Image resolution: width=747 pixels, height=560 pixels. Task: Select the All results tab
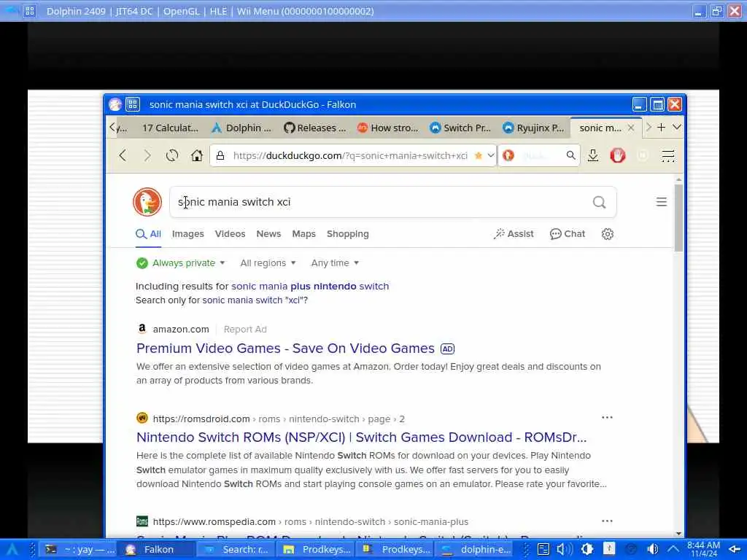[149, 234]
